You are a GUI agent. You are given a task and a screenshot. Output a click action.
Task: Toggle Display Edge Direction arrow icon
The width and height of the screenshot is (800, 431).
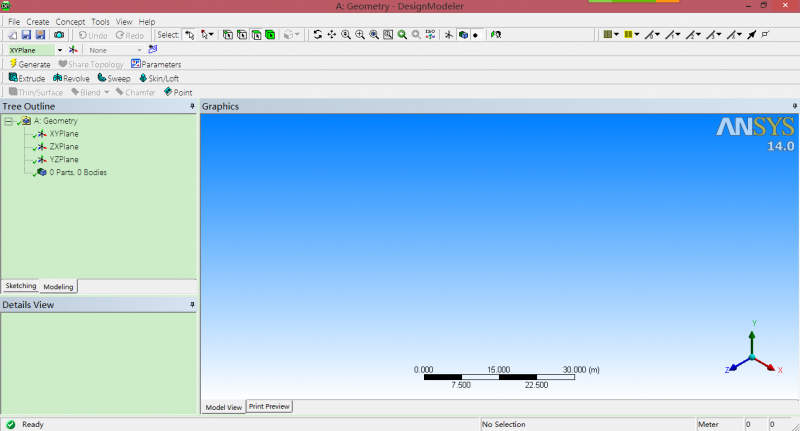coord(752,35)
